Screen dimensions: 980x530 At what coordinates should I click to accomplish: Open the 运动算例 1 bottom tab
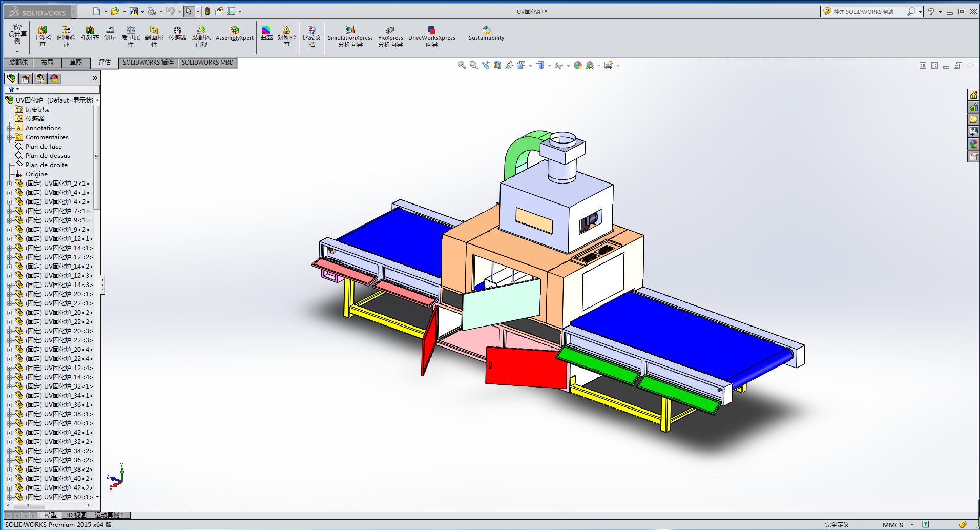click(109, 515)
